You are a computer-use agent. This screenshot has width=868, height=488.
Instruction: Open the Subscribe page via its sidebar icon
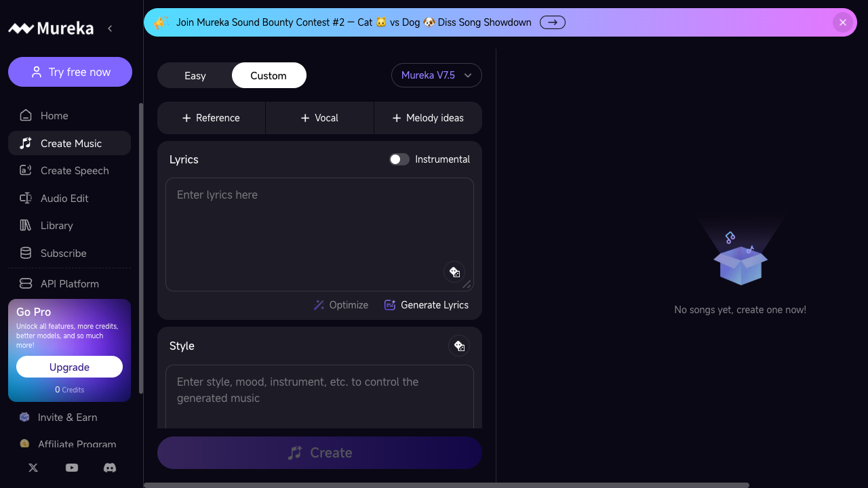pos(26,253)
